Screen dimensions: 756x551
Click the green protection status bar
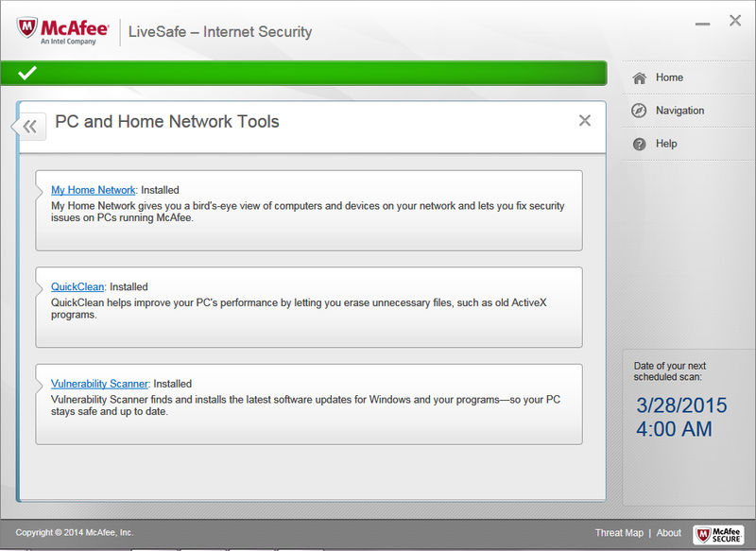(x=303, y=74)
